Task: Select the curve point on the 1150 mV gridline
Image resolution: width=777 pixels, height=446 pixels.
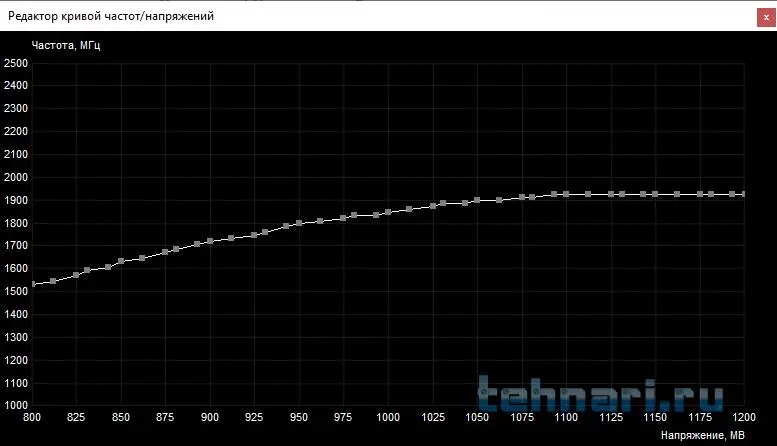Action: [x=655, y=194]
